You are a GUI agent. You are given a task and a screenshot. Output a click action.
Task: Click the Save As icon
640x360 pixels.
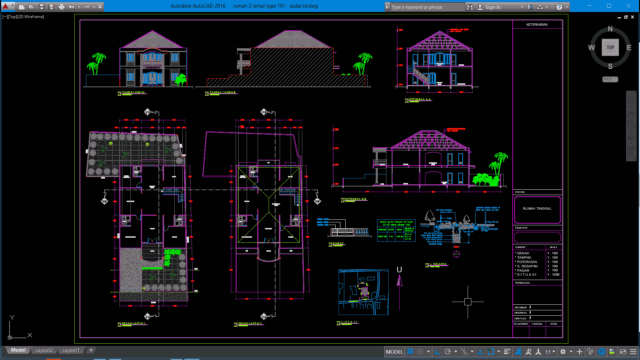[51, 7]
